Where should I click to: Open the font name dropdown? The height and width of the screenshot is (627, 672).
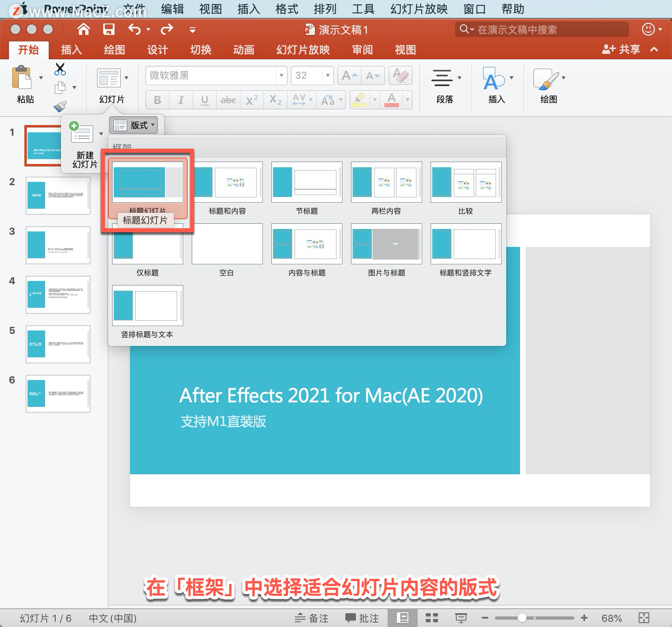click(x=281, y=76)
